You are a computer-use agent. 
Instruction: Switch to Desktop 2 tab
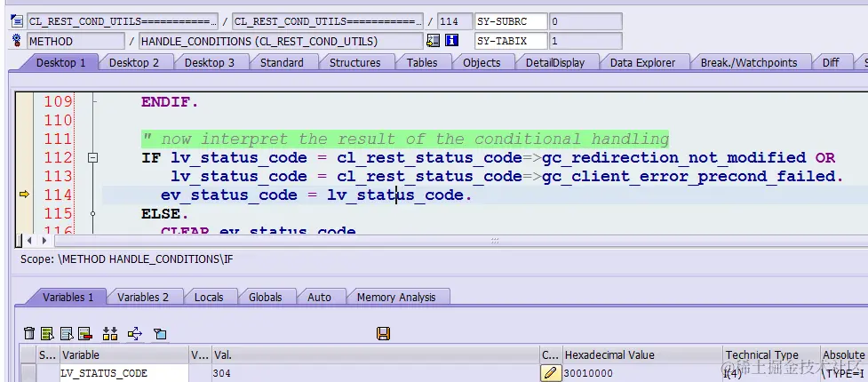[134, 62]
